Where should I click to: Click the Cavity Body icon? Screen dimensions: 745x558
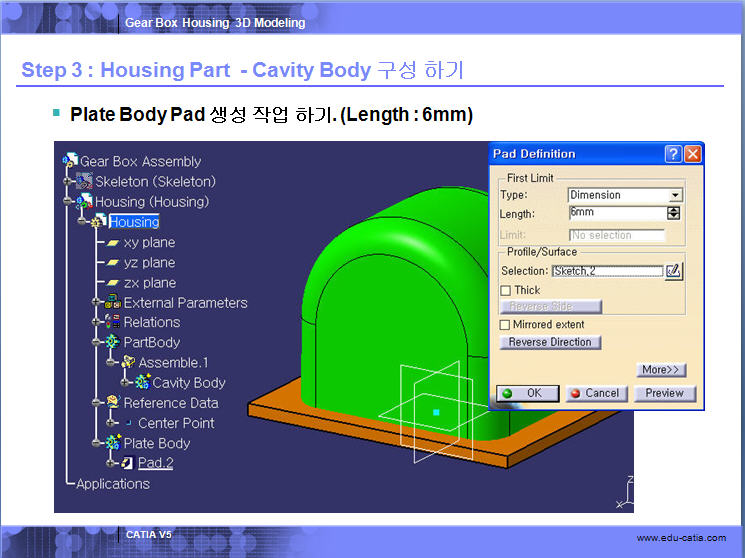point(141,382)
